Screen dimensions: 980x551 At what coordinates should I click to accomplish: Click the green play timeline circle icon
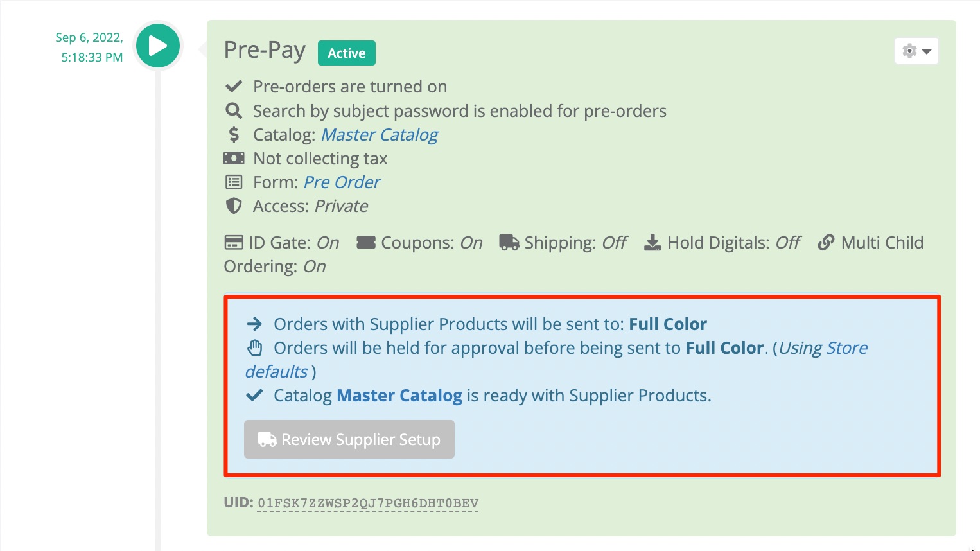(x=158, y=46)
